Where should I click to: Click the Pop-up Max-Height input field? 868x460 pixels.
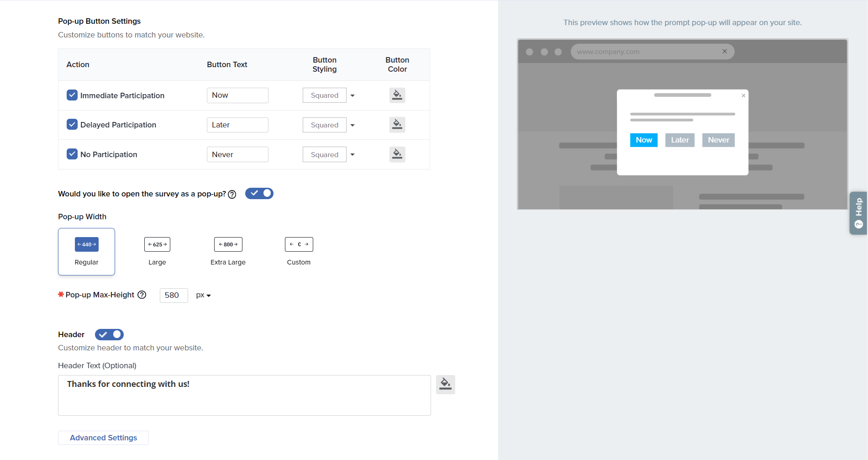[174, 296]
